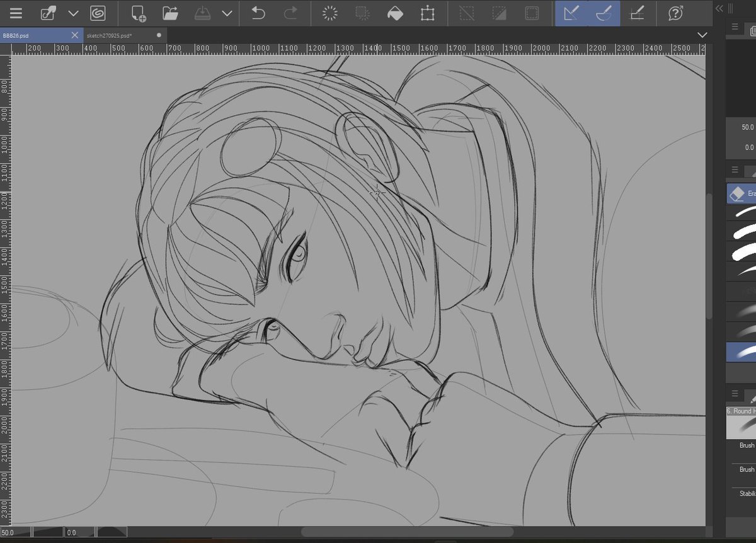Undo the last action

point(258,13)
